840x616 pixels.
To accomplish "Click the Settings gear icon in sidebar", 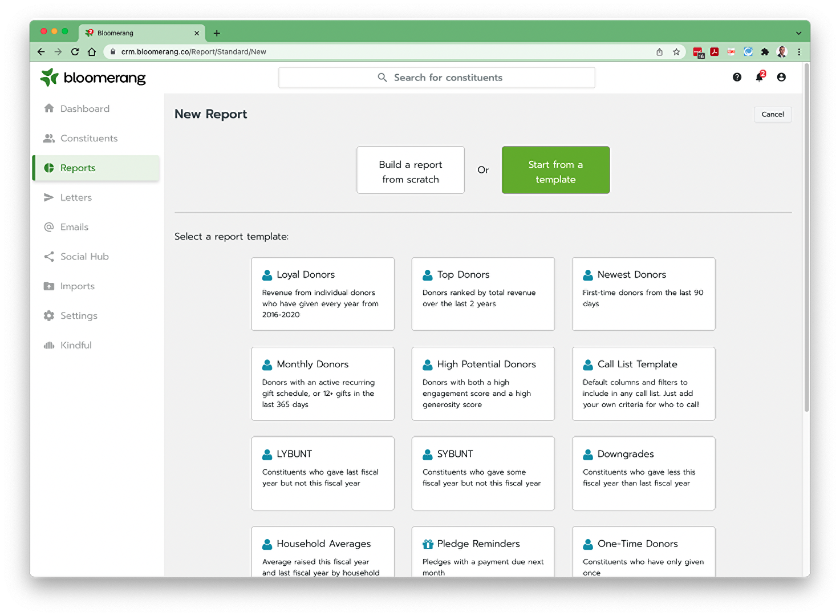I will tap(49, 315).
